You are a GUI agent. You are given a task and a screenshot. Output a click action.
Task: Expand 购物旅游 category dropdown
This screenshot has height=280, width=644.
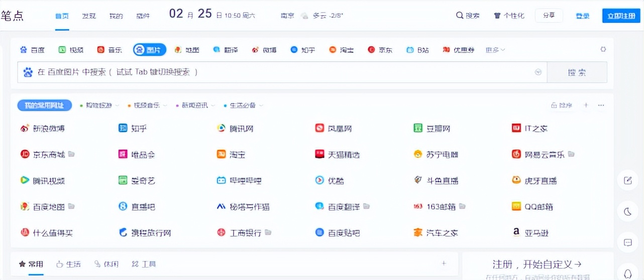pyautogui.click(x=99, y=105)
